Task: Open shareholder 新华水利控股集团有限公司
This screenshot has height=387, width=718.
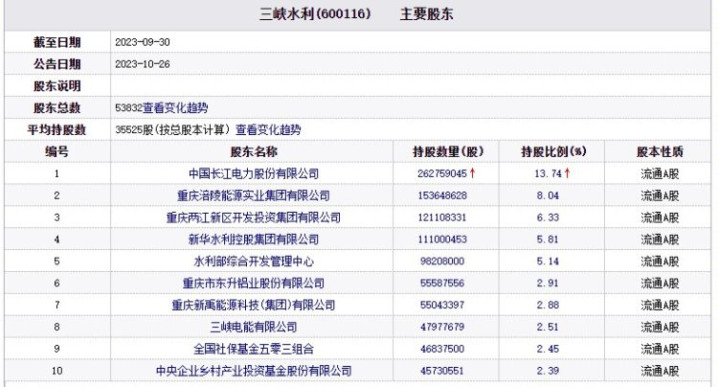Action: click(254, 240)
